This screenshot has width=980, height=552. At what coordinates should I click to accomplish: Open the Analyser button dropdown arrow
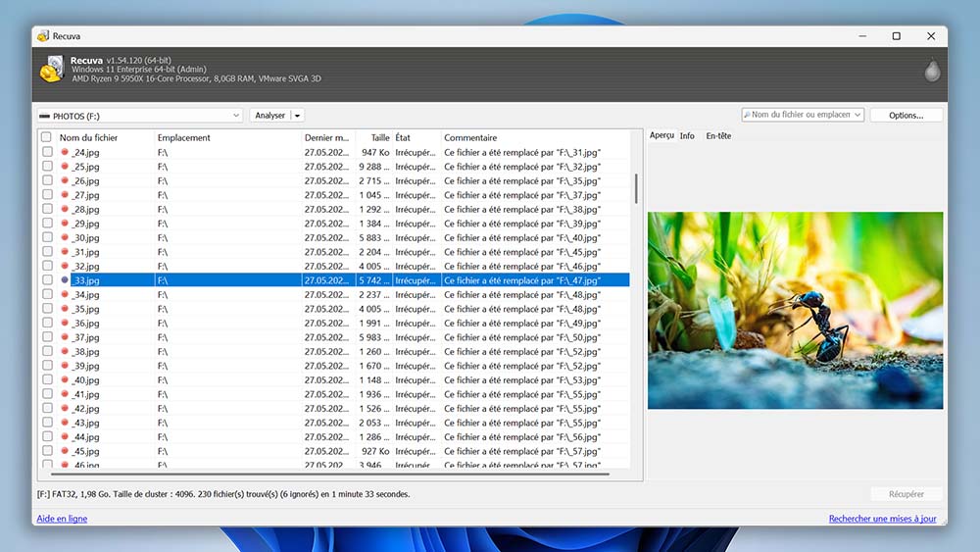coord(298,116)
